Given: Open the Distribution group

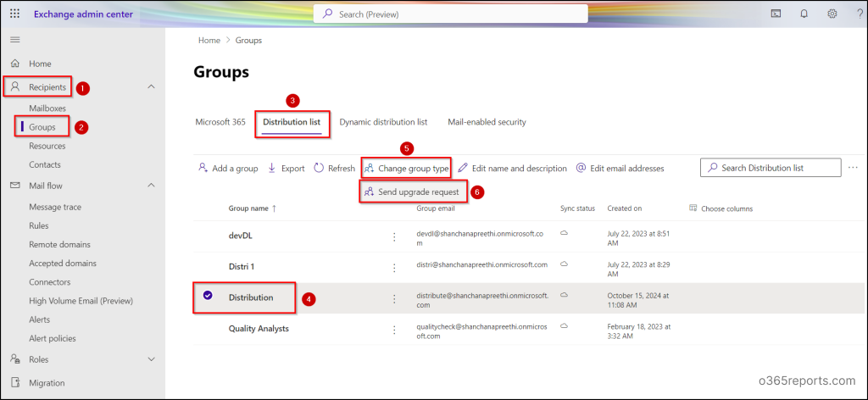Looking at the screenshot, I should click(251, 297).
